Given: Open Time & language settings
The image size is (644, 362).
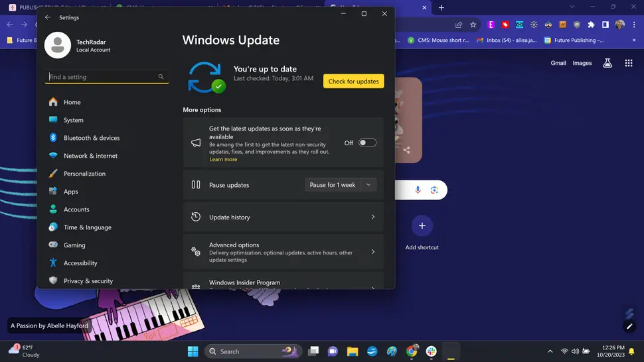Looking at the screenshot, I should pyautogui.click(x=87, y=227).
